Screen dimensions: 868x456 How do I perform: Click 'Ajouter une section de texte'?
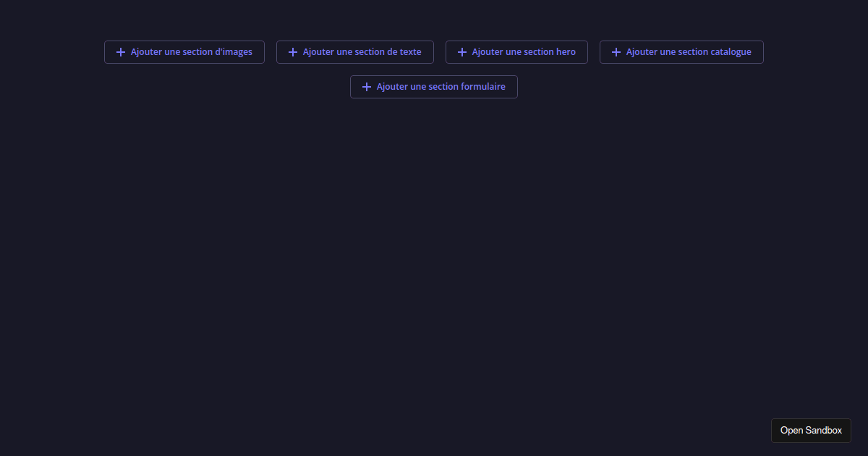[x=354, y=51]
